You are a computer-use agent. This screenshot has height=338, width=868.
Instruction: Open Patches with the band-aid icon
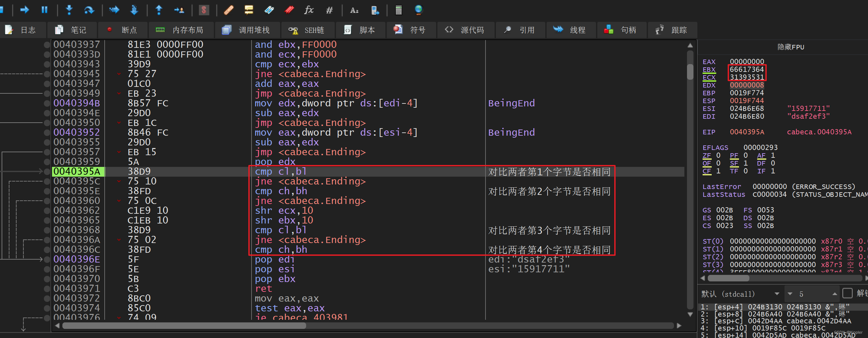[x=229, y=10]
